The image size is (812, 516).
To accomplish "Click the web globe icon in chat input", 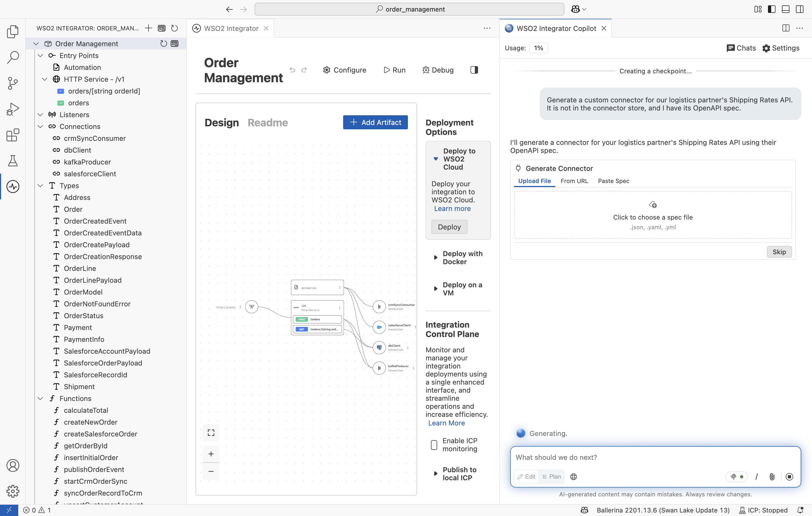I will click(x=574, y=476).
